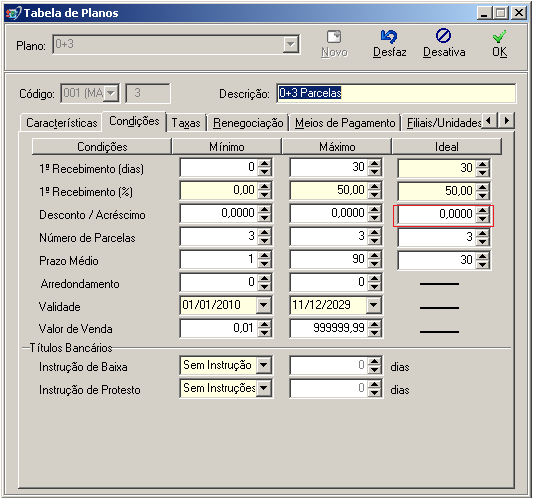Adjust Prazo Médio Ideal spinner
The width and height of the screenshot is (533, 498).
pos(482,260)
